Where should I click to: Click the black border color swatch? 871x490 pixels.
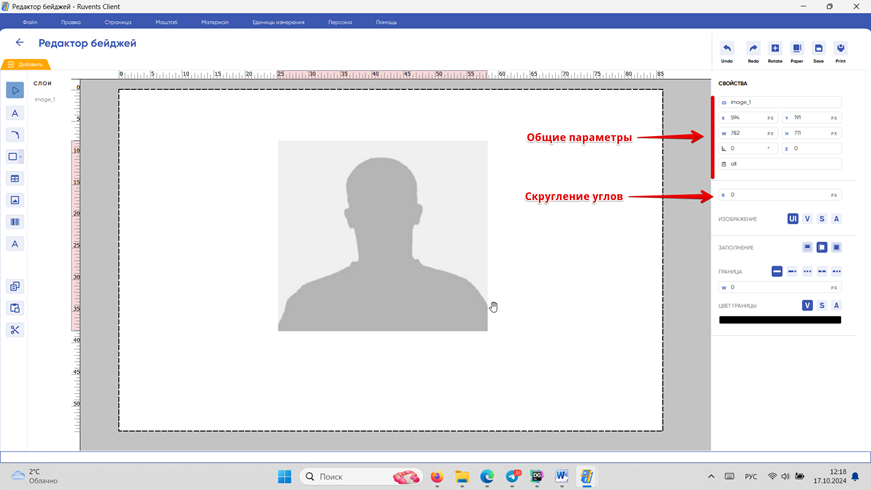pos(780,320)
